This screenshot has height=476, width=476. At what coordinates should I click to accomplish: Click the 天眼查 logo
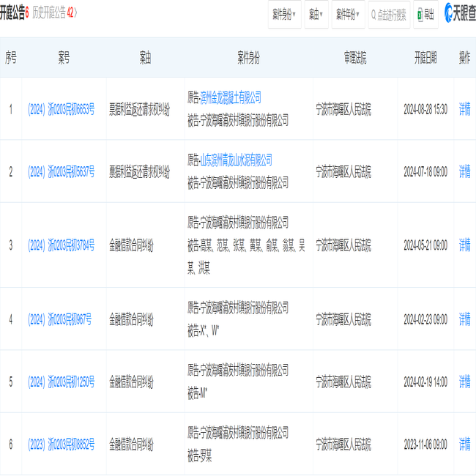[x=460, y=13]
